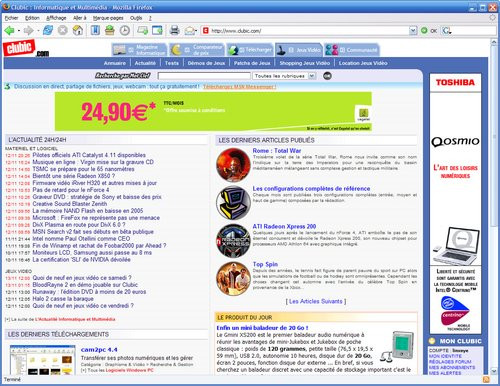
Task: Click the Reload page toolbar icon
Action: [x=48, y=31]
